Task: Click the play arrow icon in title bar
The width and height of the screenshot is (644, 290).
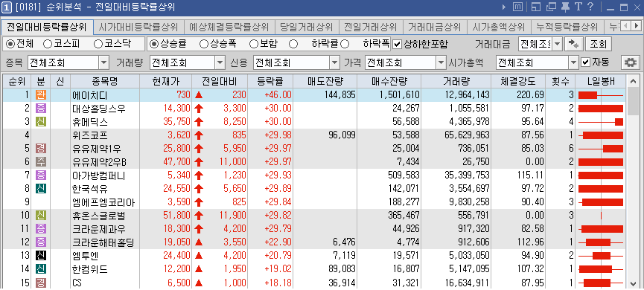Action: point(504,7)
